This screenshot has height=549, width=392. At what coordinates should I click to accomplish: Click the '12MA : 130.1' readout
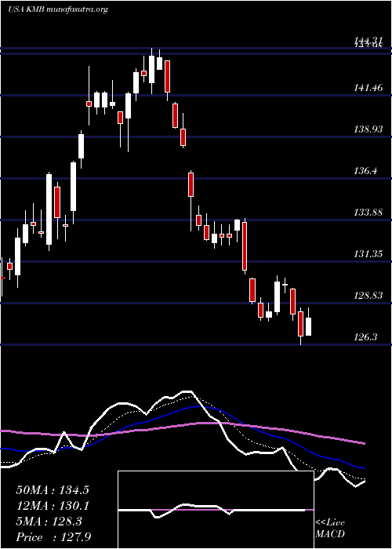point(53,506)
